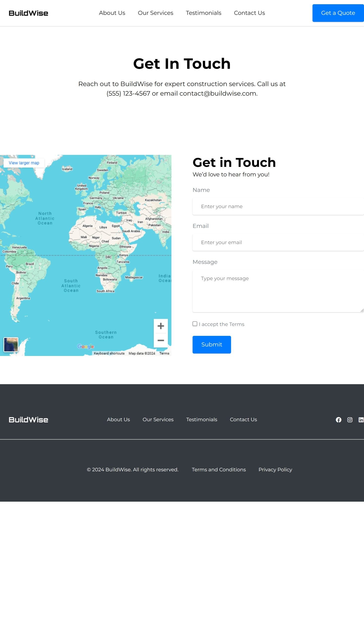Viewport: 364px width, 635px height.
Task: Open Terms and Conditions footer link
Action: [219, 470]
